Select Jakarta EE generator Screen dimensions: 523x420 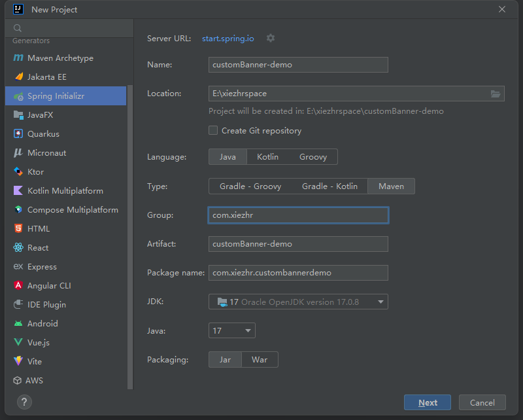tap(66, 77)
